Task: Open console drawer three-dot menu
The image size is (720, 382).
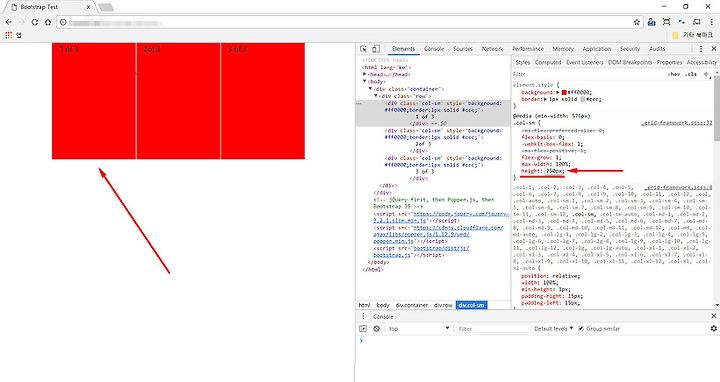Action: click(363, 316)
